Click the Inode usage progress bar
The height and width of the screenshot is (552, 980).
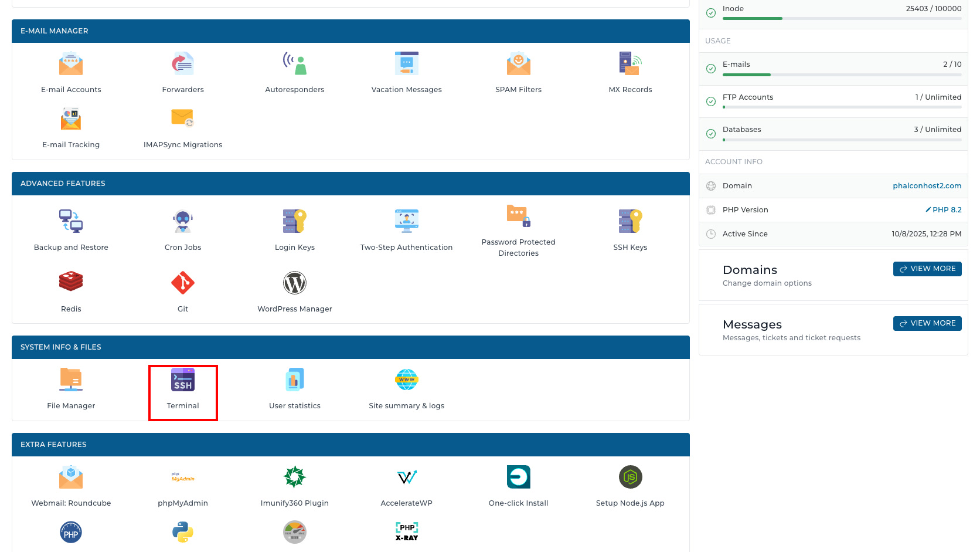842,19
